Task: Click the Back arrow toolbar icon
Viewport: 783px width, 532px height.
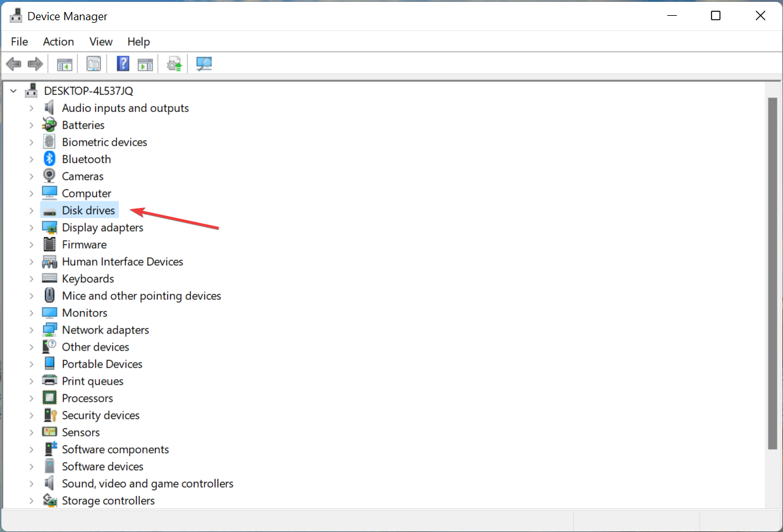Action: [13, 64]
